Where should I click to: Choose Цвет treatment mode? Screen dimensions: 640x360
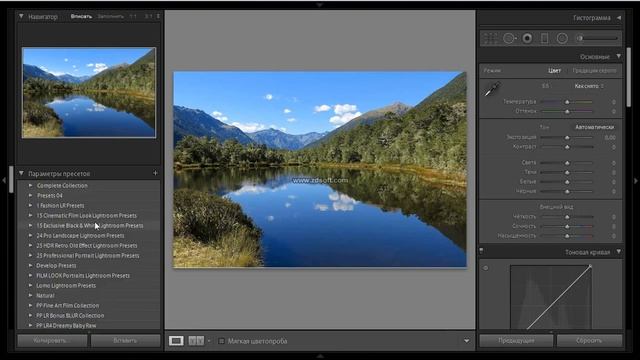[554, 71]
